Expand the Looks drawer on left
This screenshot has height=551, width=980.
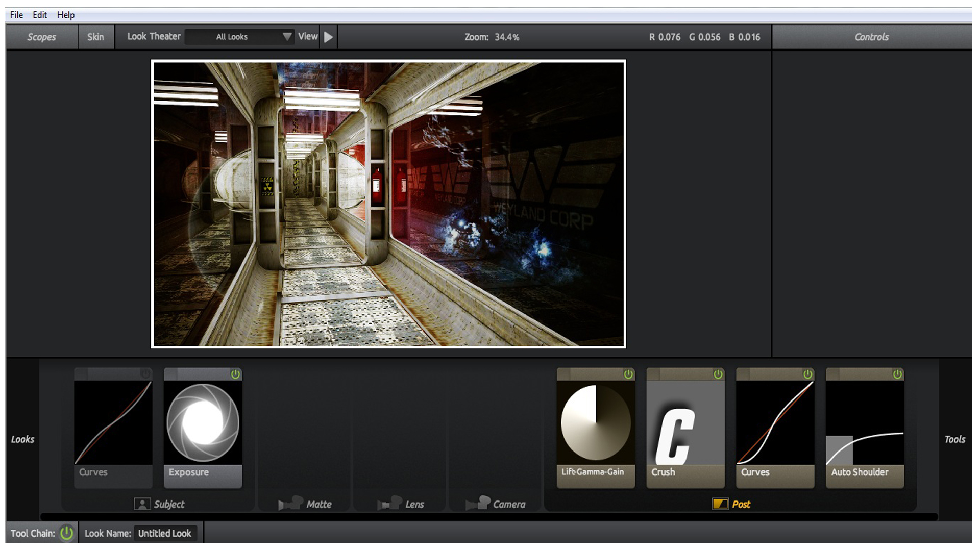[22, 439]
